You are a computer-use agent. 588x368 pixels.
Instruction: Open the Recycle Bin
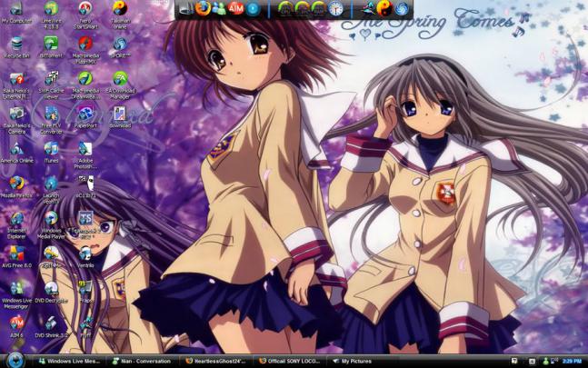point(16,47)
